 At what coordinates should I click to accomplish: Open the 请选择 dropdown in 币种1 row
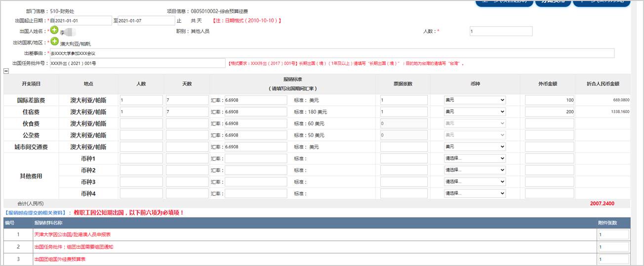click(x=475, y=159)
